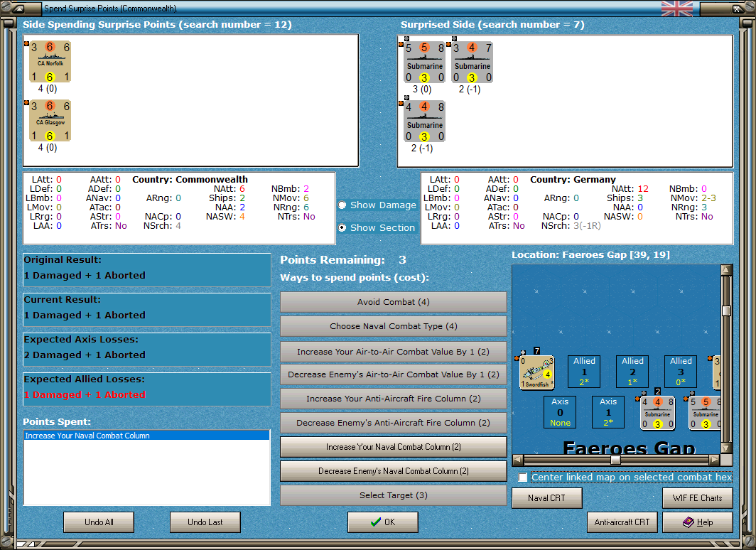Screen dimensions: 756x550
Task: Open Help
Action: point(698,522)
